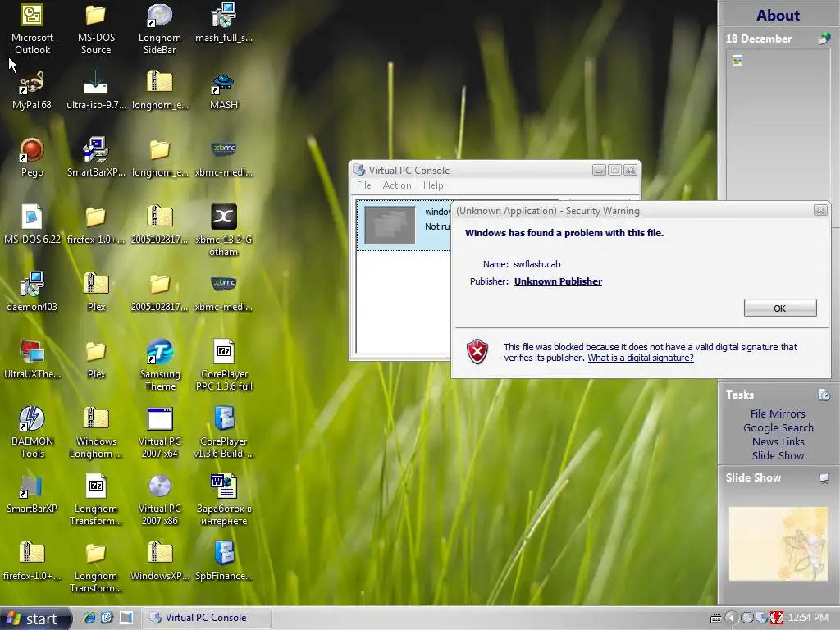Click OK in the Security Warning dialog
This screenshot has width=840, height=630.
pos(780,308)
